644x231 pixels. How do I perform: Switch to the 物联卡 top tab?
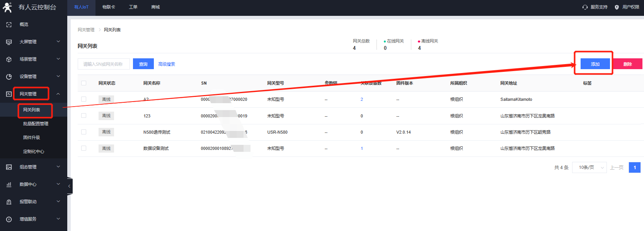pyautogui.click(x=109, y=7)
